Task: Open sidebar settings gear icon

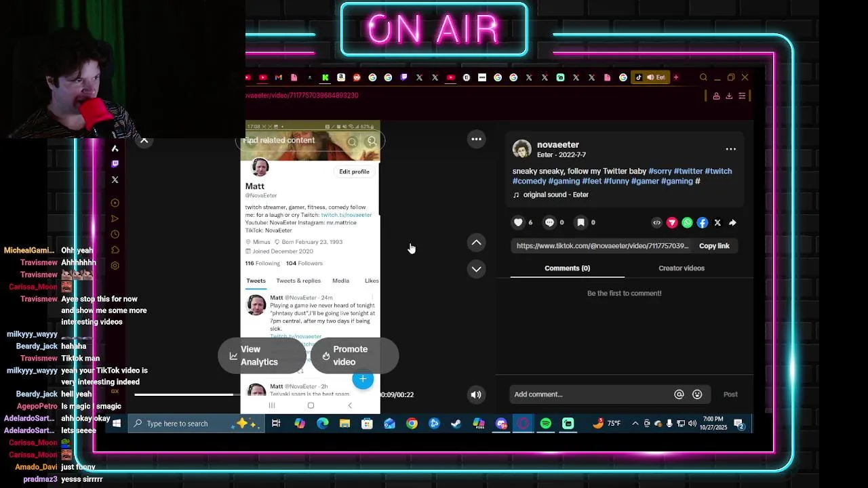Action: pyautogui.click(x=115, y=266)
